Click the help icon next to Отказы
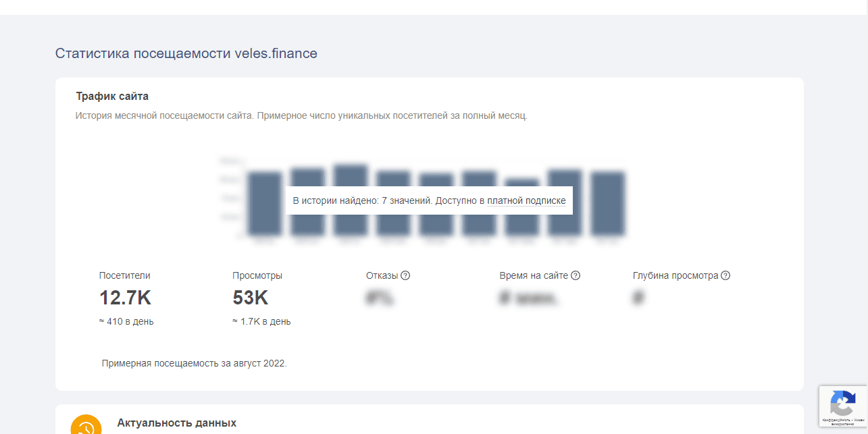The width and height of the screenshot is (868, 434). (405, 275)
